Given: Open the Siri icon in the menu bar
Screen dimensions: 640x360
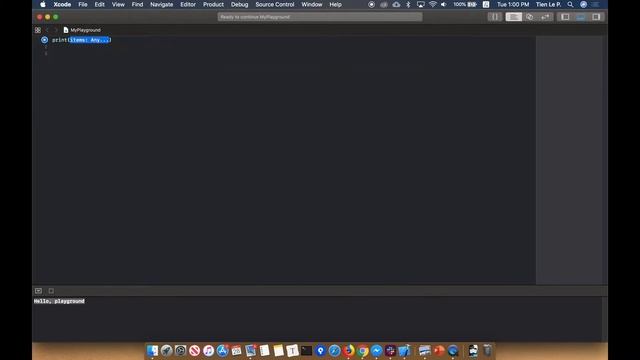Looking at the screenshot, I should [584, 4].
